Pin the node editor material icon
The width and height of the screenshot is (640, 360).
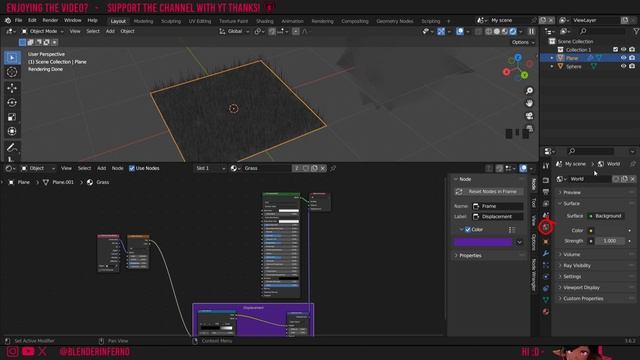(333, 168)
